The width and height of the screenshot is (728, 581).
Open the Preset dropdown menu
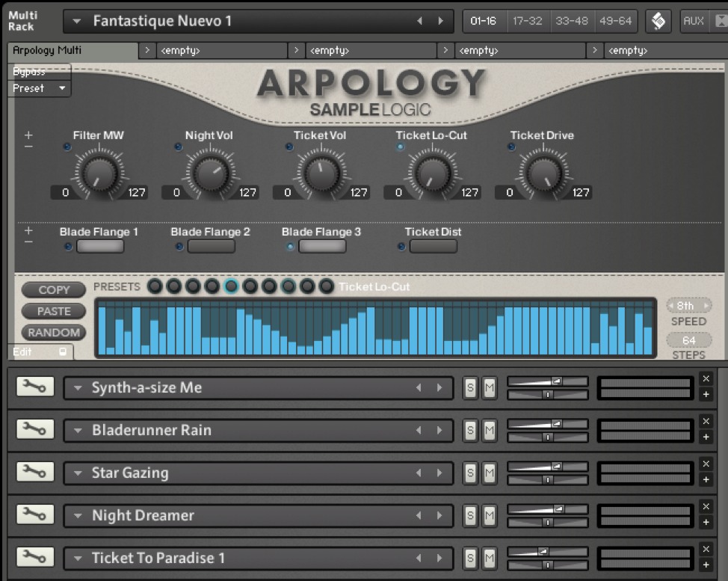[40, 88]
